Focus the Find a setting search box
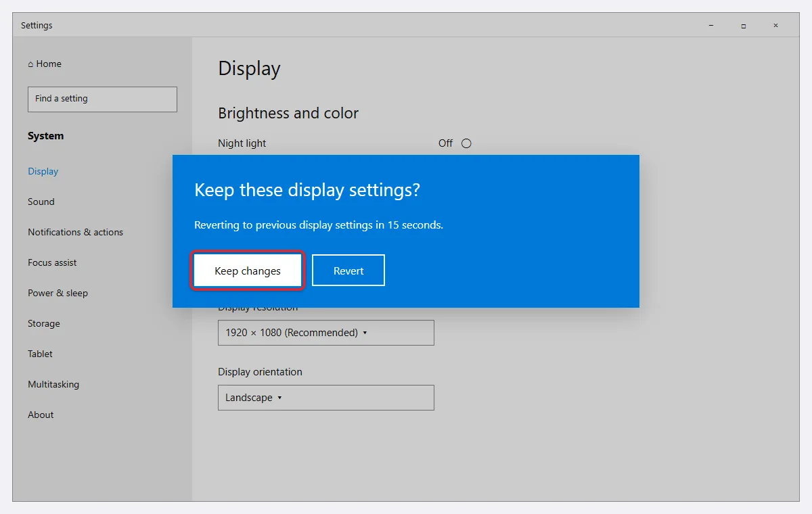 [102, 99]
